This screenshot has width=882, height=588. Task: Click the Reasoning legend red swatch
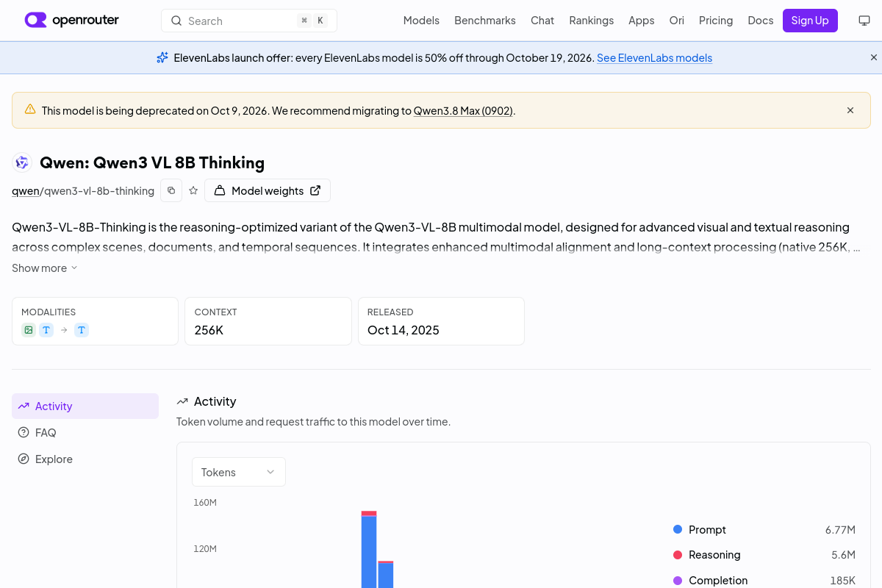tap(678, 554)
